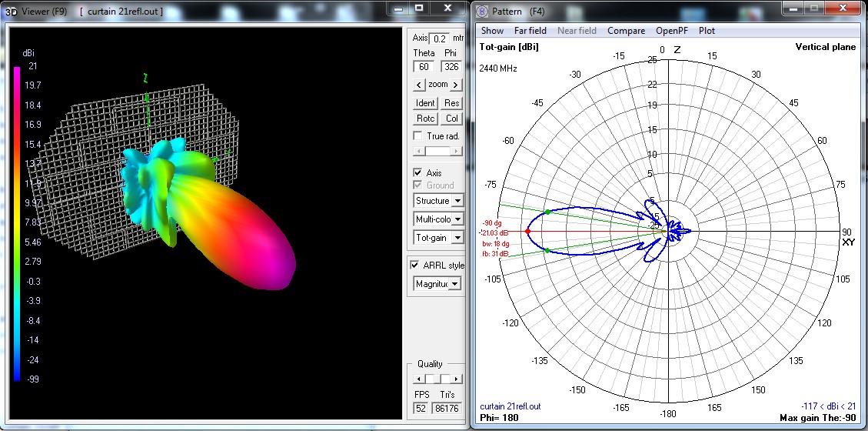Click the Quality slider

coord(435,379)
